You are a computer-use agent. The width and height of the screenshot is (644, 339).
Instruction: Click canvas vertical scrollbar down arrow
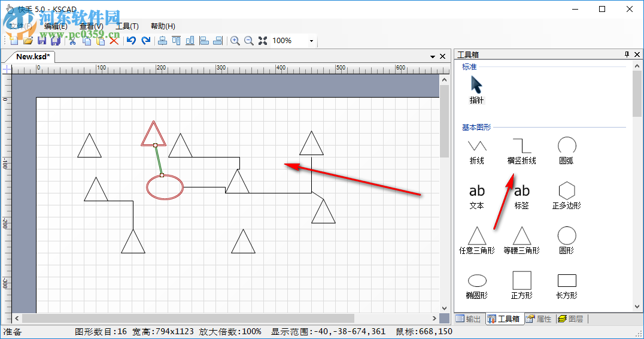(444, 308)
